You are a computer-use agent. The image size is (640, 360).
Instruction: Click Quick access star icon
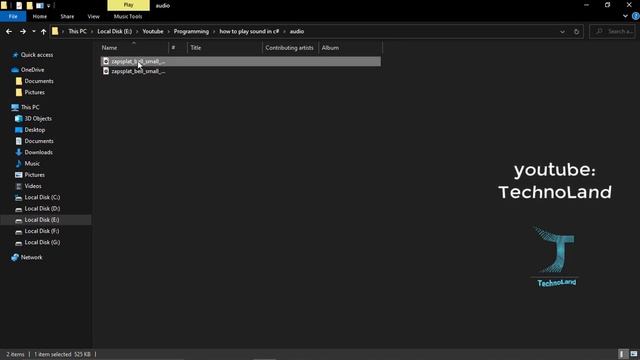(15, 55)
